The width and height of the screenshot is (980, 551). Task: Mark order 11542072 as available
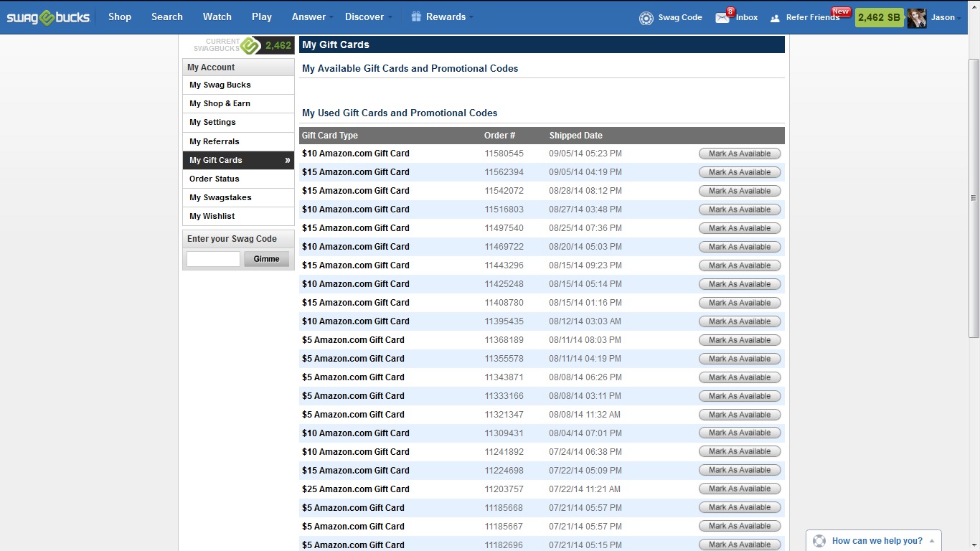[x=740, y=191]
